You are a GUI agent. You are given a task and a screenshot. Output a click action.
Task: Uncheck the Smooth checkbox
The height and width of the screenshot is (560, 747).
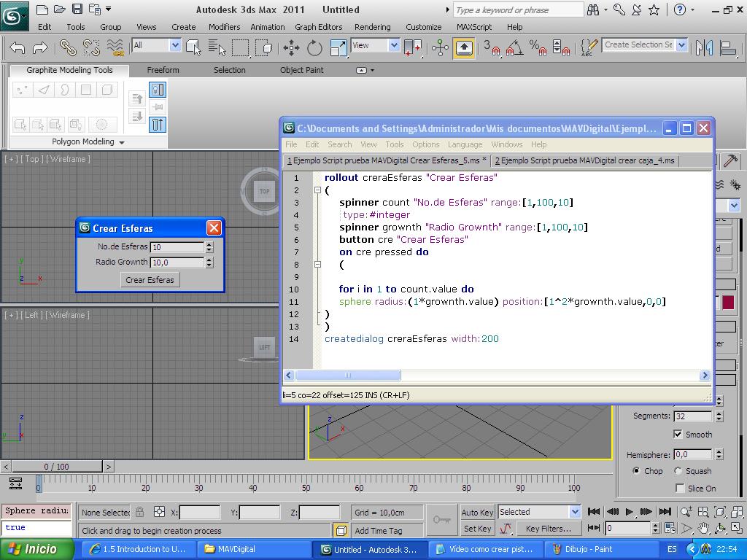pyautogui.click(x=678, y=435)
